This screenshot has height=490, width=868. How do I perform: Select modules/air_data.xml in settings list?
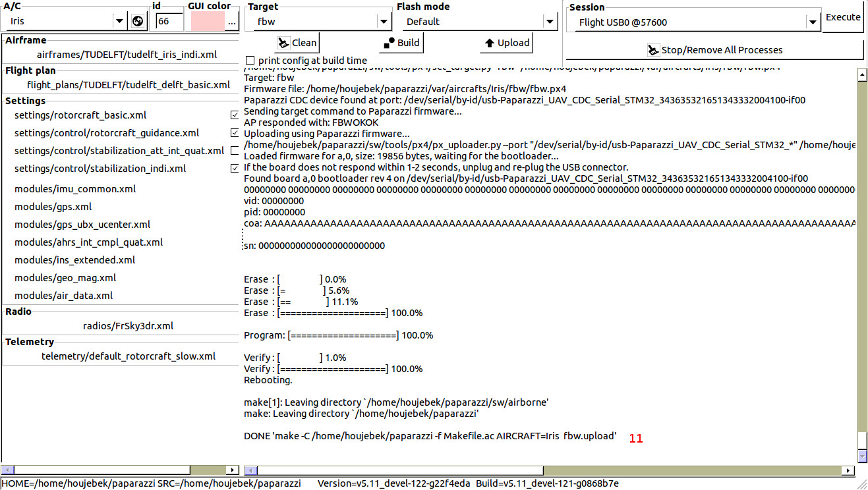63,296
